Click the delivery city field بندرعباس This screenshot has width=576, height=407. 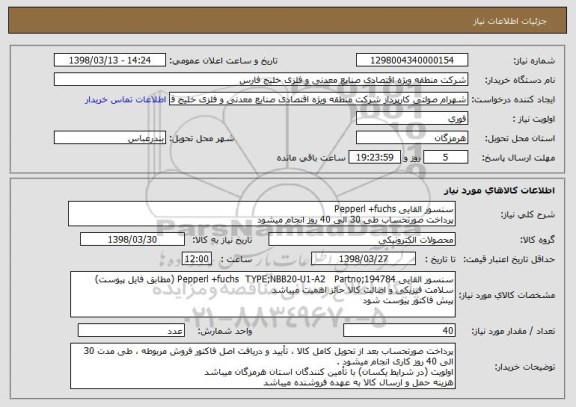(110, 138)
